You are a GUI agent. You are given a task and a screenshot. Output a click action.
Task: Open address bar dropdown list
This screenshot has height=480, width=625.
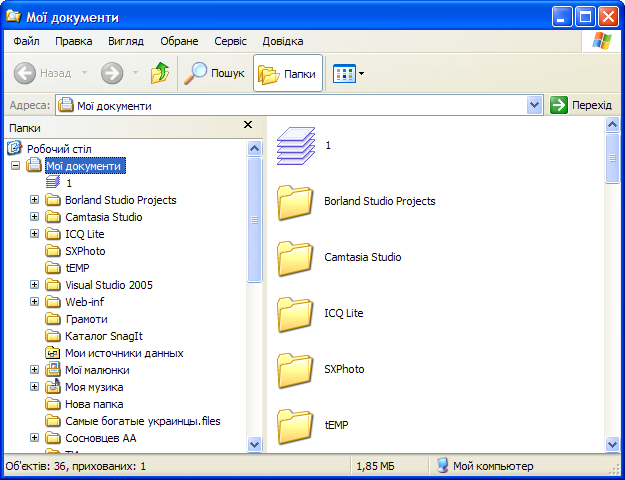[x=534, y=105]
